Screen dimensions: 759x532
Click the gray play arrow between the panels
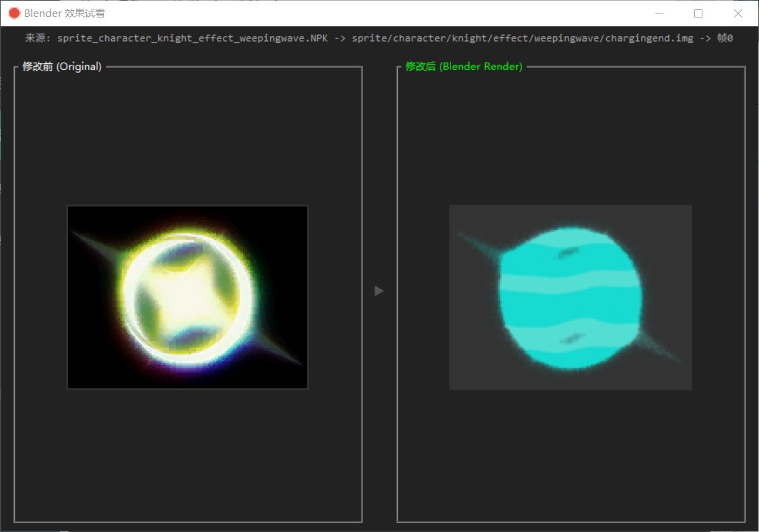pos(379,290)
